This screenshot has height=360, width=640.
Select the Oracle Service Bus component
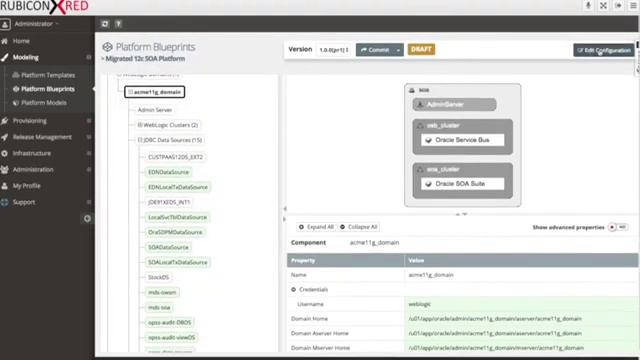tap(462, 140)
